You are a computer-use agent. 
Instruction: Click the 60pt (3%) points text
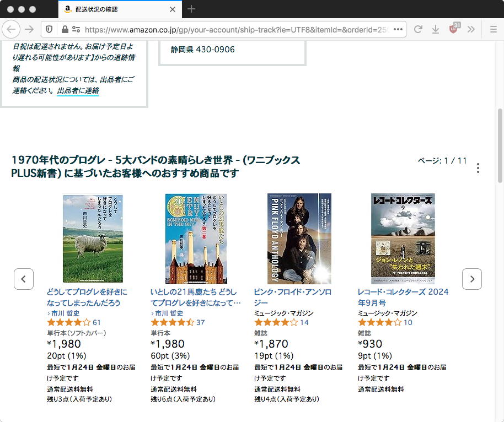170,356
